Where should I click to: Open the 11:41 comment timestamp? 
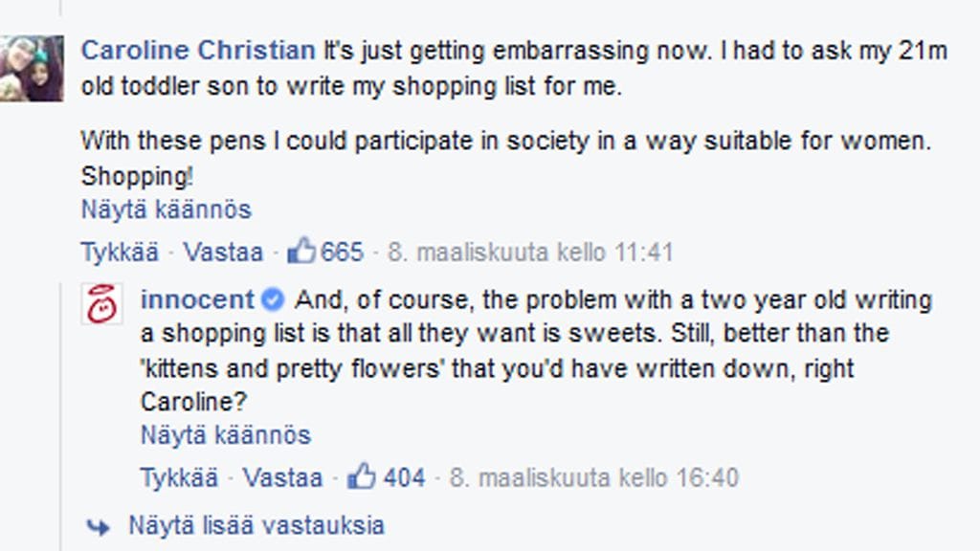pyautogui.click(x=530, y=253)
